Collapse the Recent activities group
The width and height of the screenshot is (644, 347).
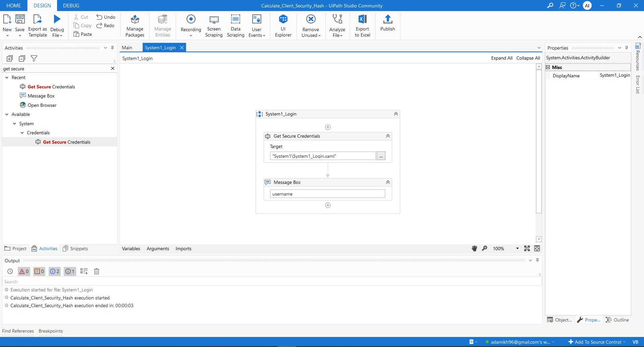point(7,77)
